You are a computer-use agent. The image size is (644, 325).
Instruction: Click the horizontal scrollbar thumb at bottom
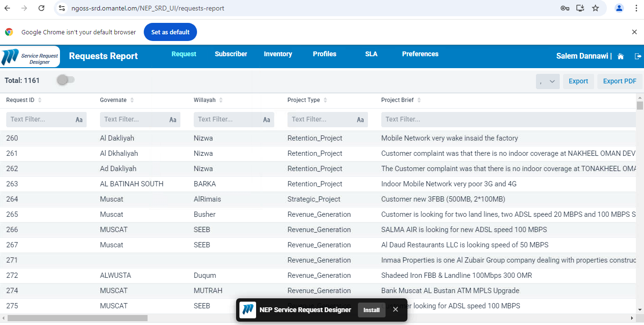pyautogui.click(x=78, y=318)
